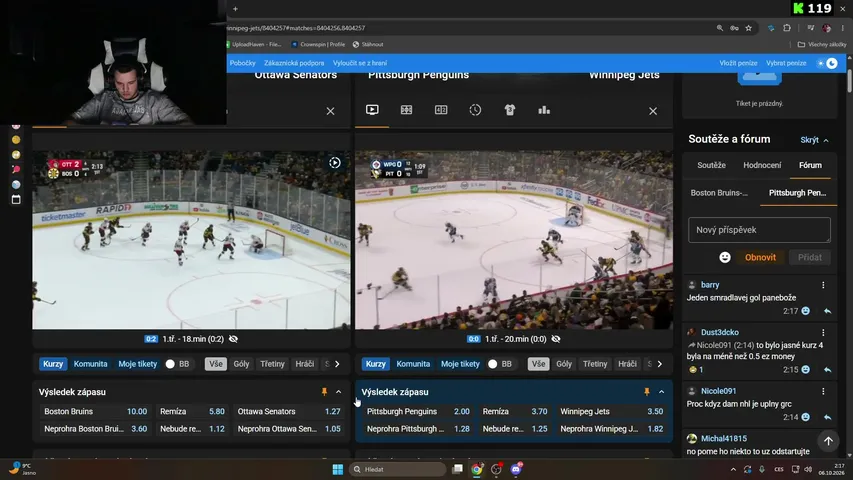Click the Nový příspěvek text field
Image resolution: width=853 pixels, height=480 pixels.
[x=759, y=230]
